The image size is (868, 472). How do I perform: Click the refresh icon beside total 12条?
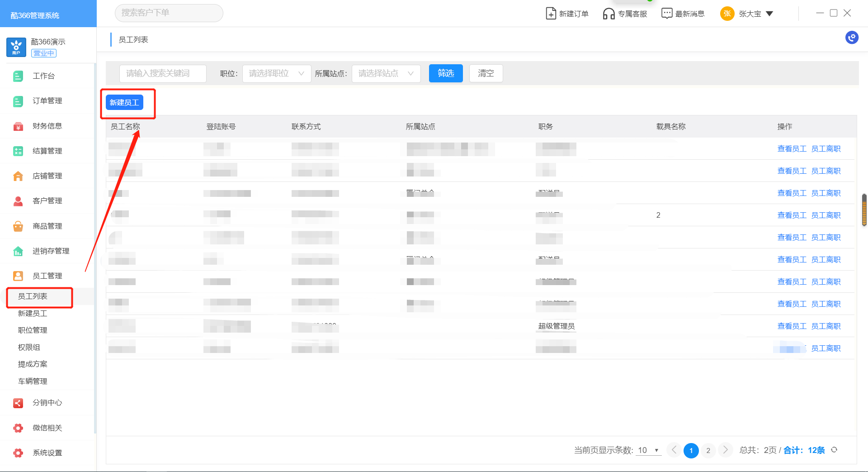tap(834, 450)
